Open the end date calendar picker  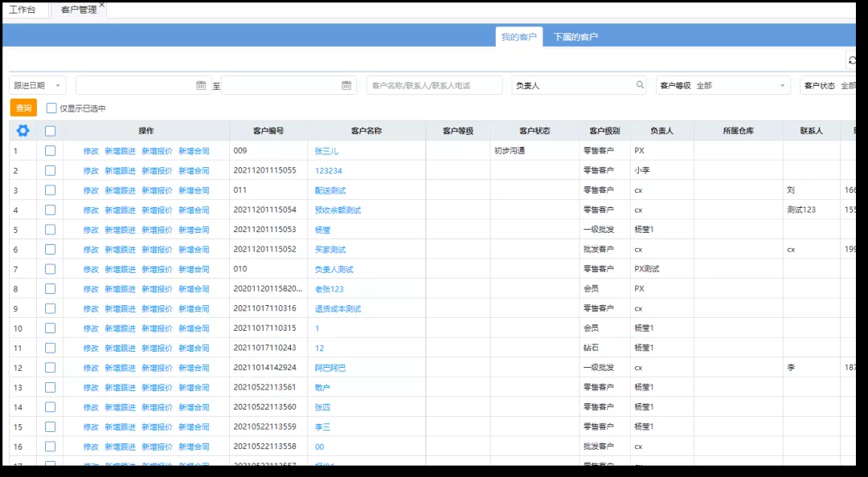point(346,85)
